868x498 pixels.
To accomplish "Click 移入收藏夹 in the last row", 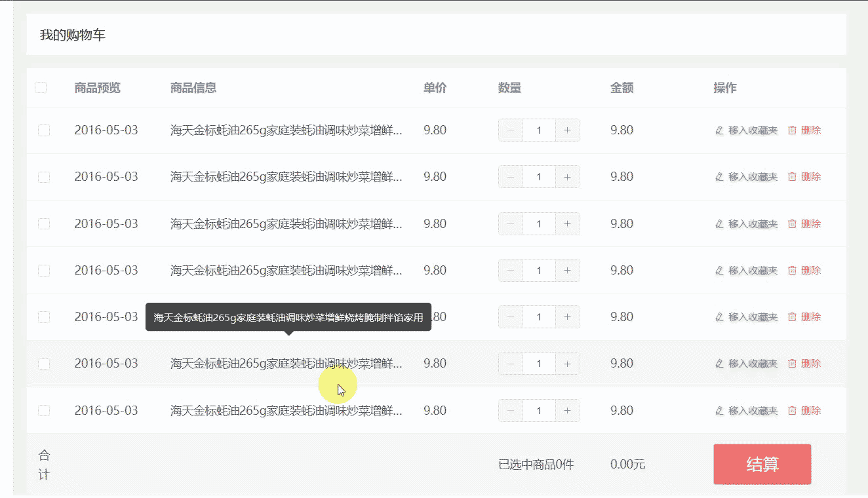I will pos(746,410).
